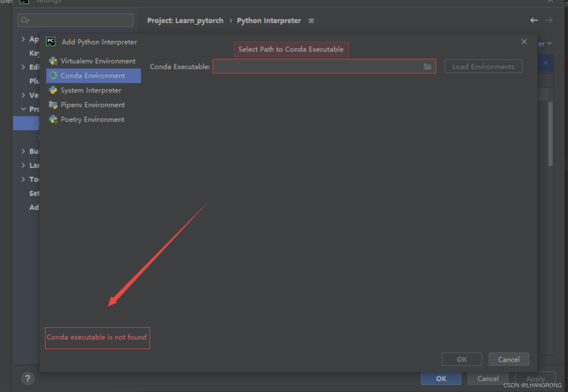
Task: Expand the Lan settings tree node
Action: tap(23, 165)
